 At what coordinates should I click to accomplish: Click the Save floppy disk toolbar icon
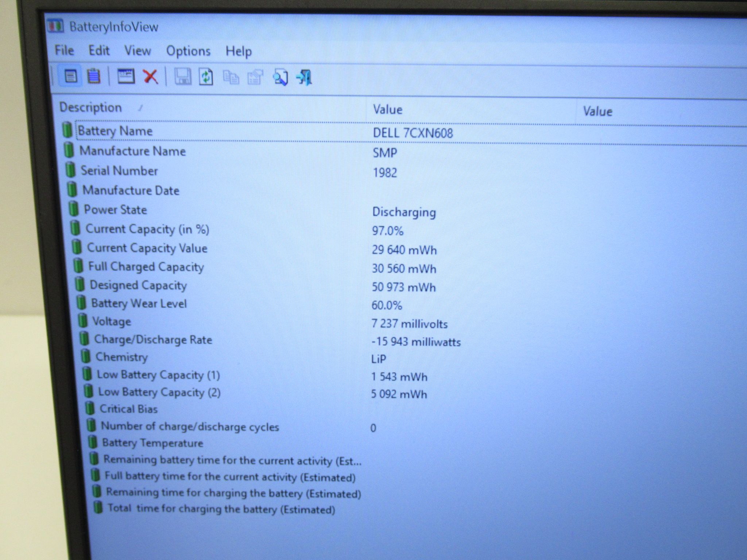pos(182,77)
